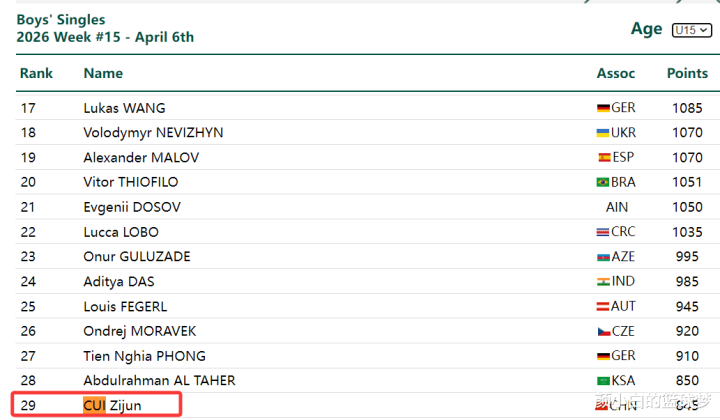This screenshot has height=420, width=720.
Task: Click Saudi flag for Abdulrahman AL TAHER
Action: pos(603,381)
